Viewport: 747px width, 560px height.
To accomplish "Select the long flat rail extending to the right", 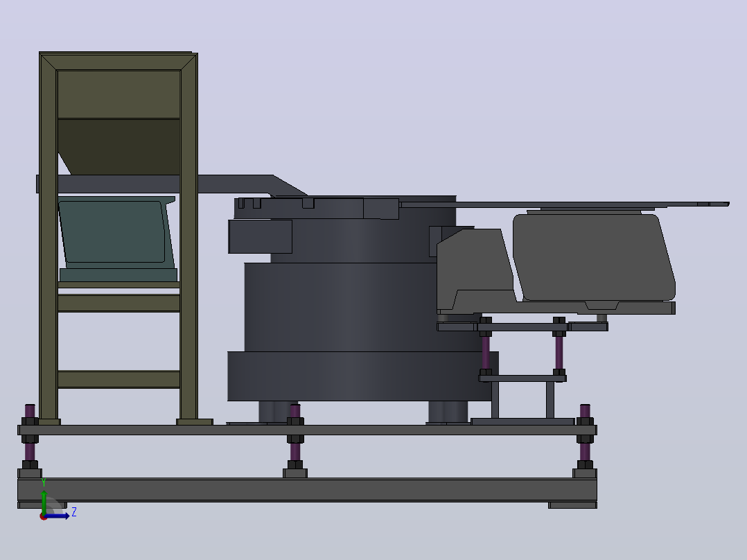I will click(x=565, y=204).
